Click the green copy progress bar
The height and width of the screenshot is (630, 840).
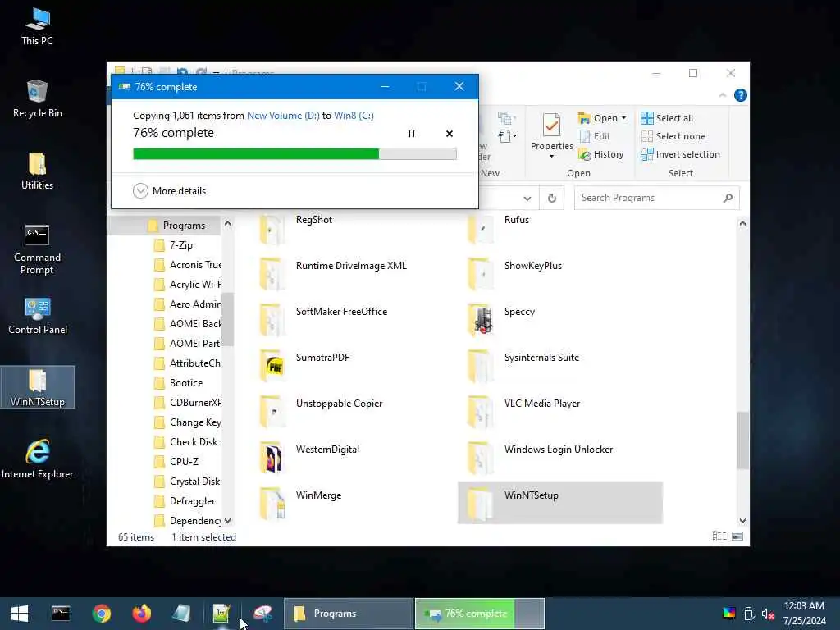[294, 154]
